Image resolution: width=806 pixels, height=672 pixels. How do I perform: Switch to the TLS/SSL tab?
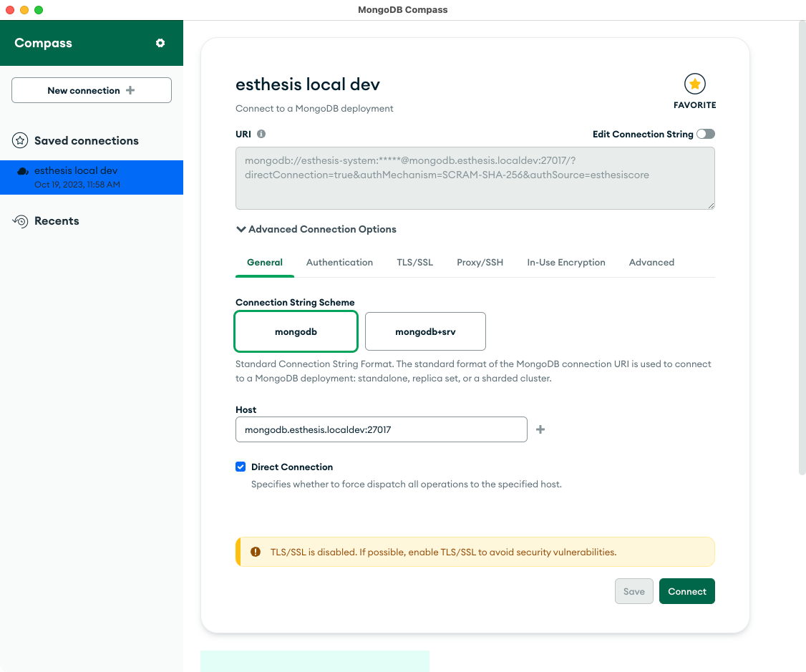click(414, 263)
